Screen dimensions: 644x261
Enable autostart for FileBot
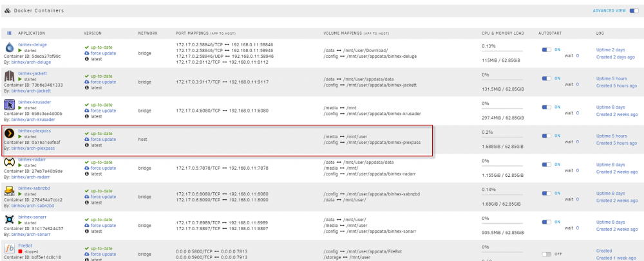[x=547, y=254]
